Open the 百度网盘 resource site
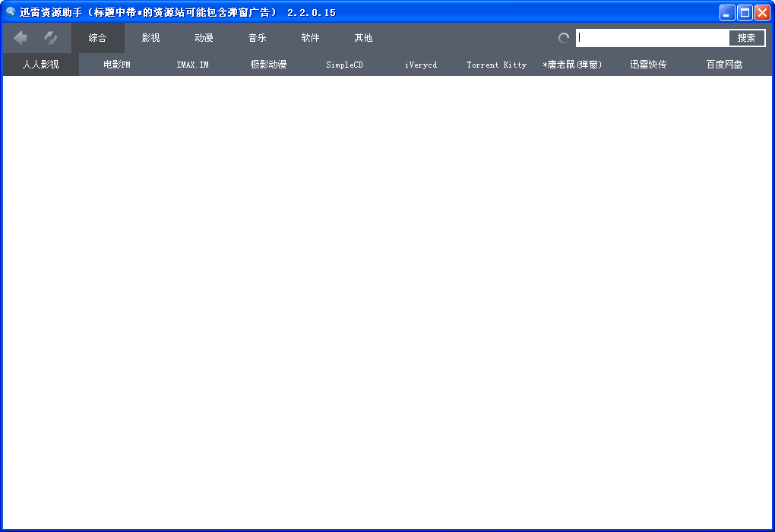 point(725,65)
